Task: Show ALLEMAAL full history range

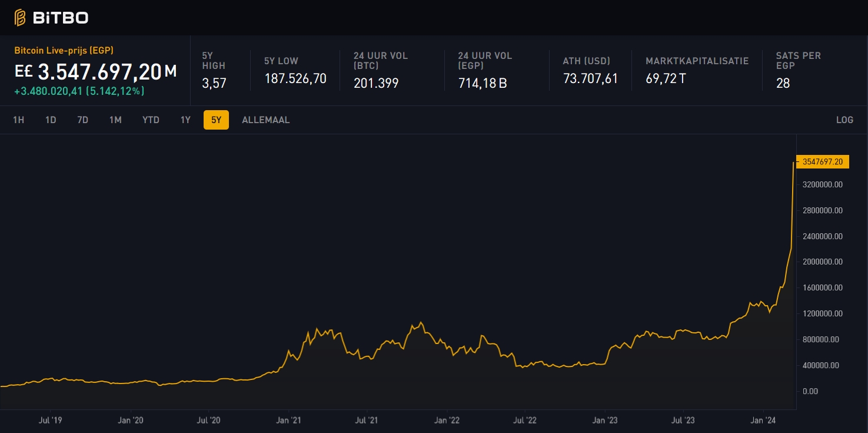Action: (266, 120)
